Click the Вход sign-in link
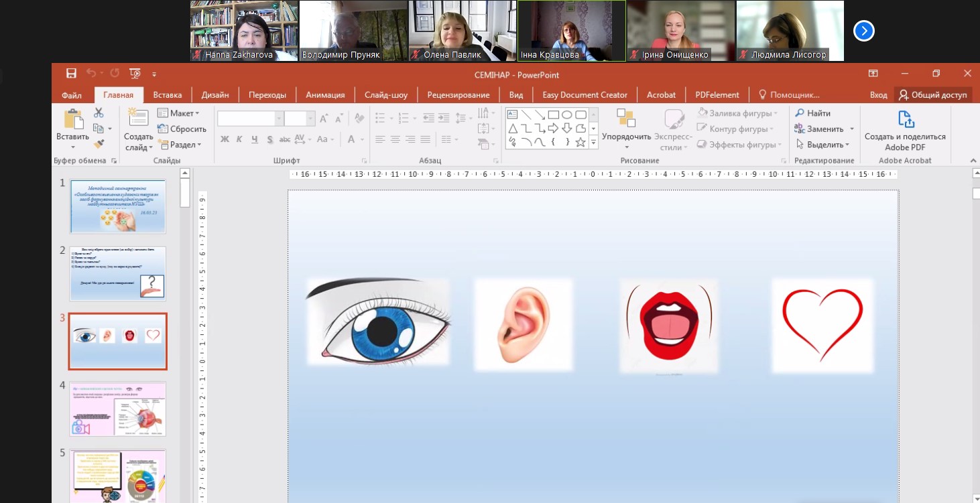 [879, 94]
